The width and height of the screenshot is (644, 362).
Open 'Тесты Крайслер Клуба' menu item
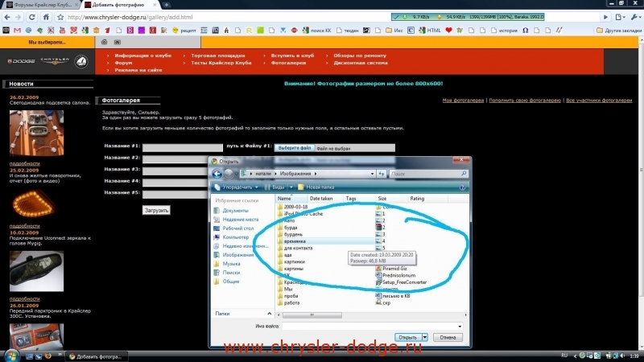[221, 63]
